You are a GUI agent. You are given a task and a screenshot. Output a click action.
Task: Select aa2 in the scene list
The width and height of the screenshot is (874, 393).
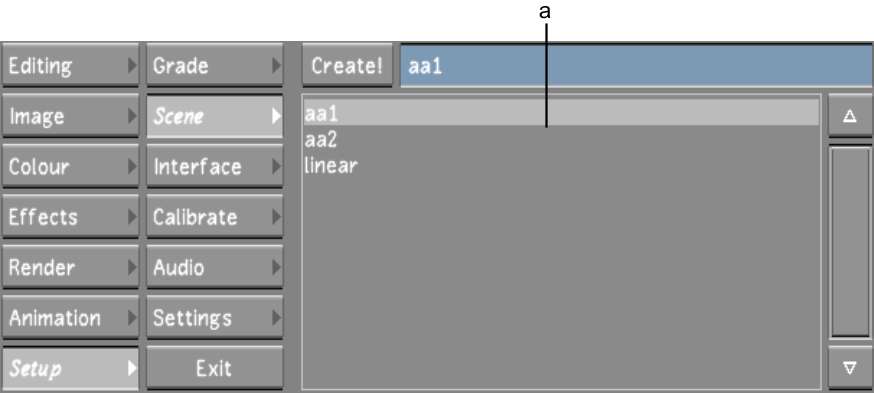pos(561,140)
